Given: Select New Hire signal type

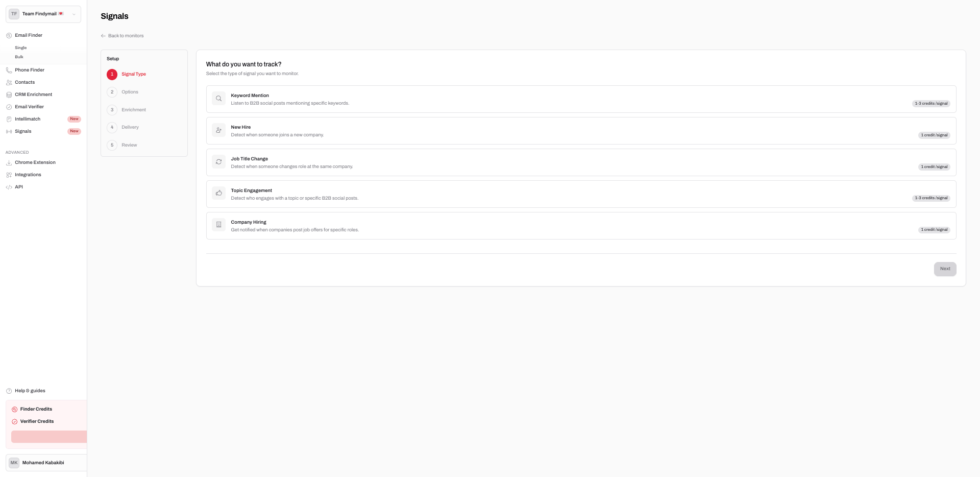Looking at the screenshot, I should click(x=581, y=131).
